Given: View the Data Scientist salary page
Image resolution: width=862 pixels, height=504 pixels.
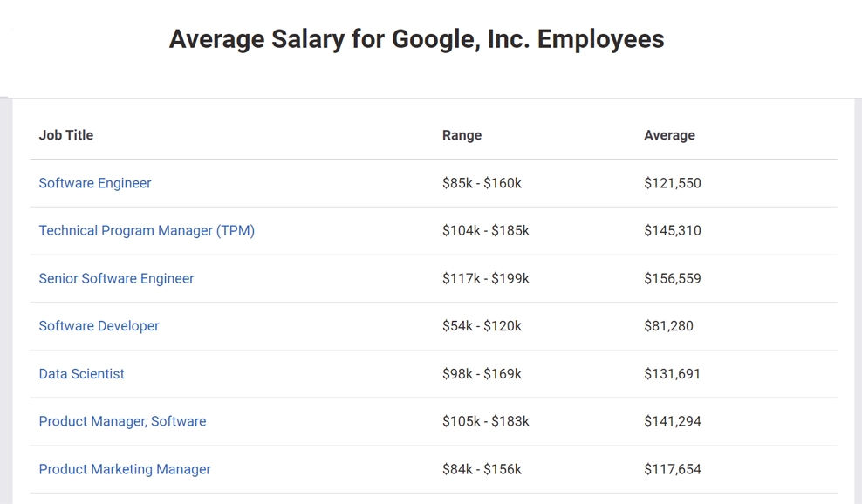Looking at the screenshot, I should tap(81, 373).
